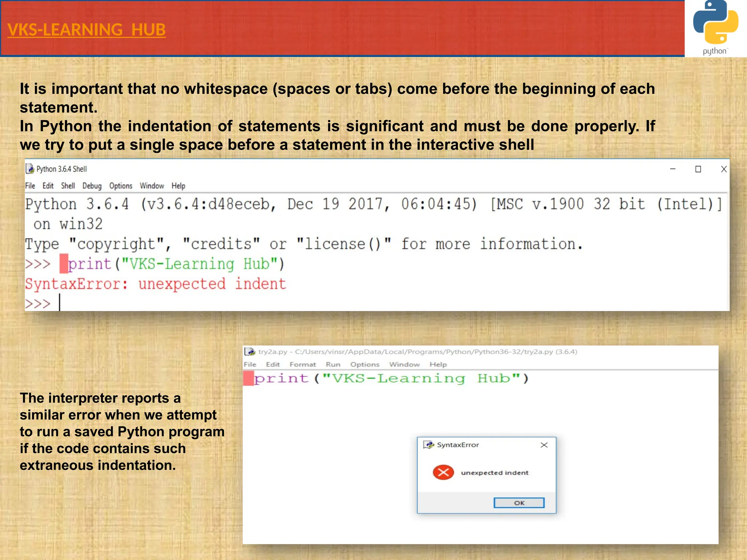Click OK in the SyntaxError dialog
747x560 pixels.
[519, 503]
